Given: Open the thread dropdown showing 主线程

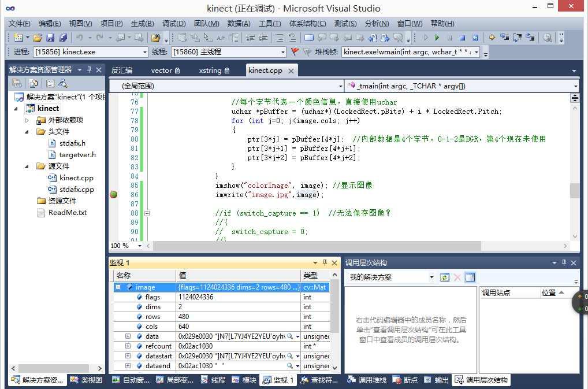Looking at the screenshot, I should 283,52.
